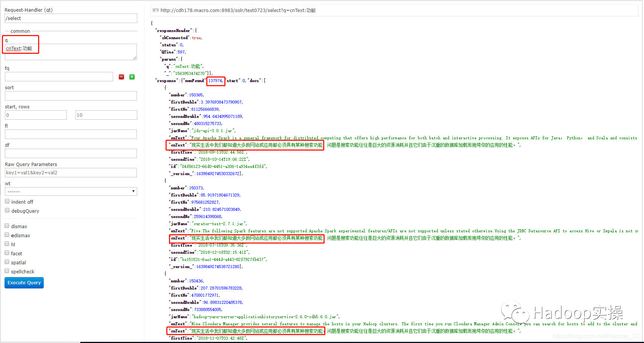644x343 pixels.
Task: Enable the debugQuery checkbox
Action: click(7, 210)
